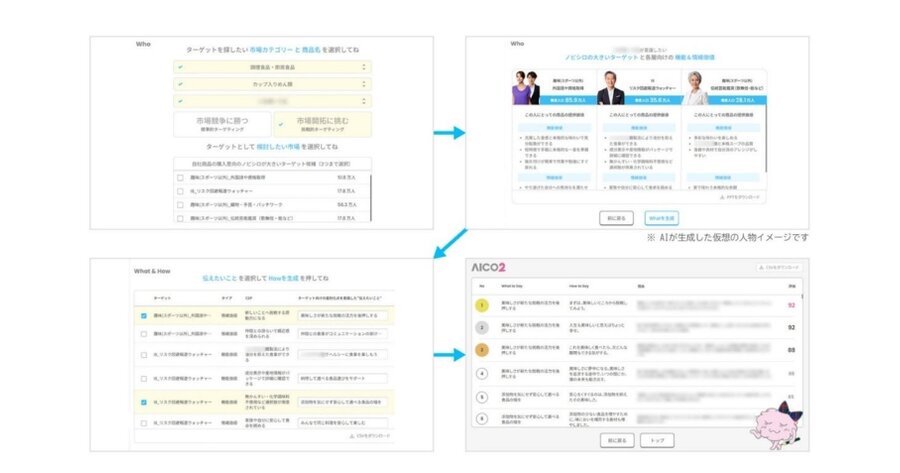The height and width of the screenshot is (473, 900).
Task: Click the AICO2 logo
Action: coord(488,267)
